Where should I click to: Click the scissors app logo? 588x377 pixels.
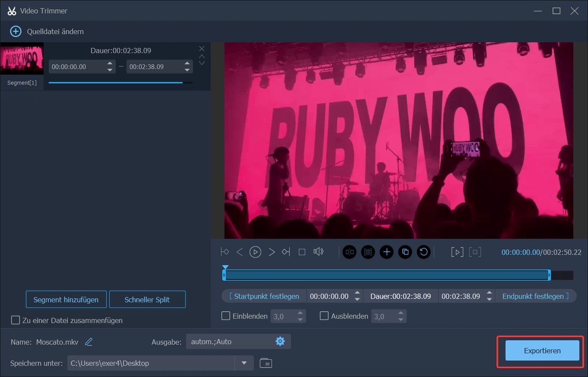[x=12, y=11]
